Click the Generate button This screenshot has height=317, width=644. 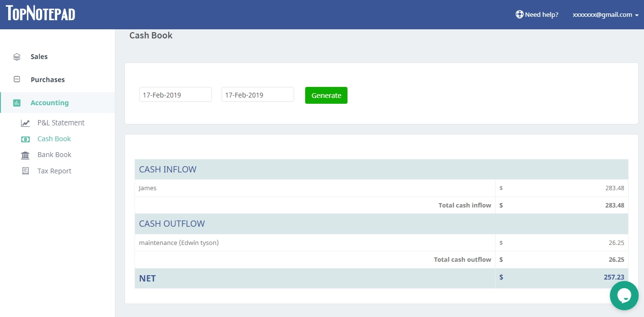coord(326,95)
